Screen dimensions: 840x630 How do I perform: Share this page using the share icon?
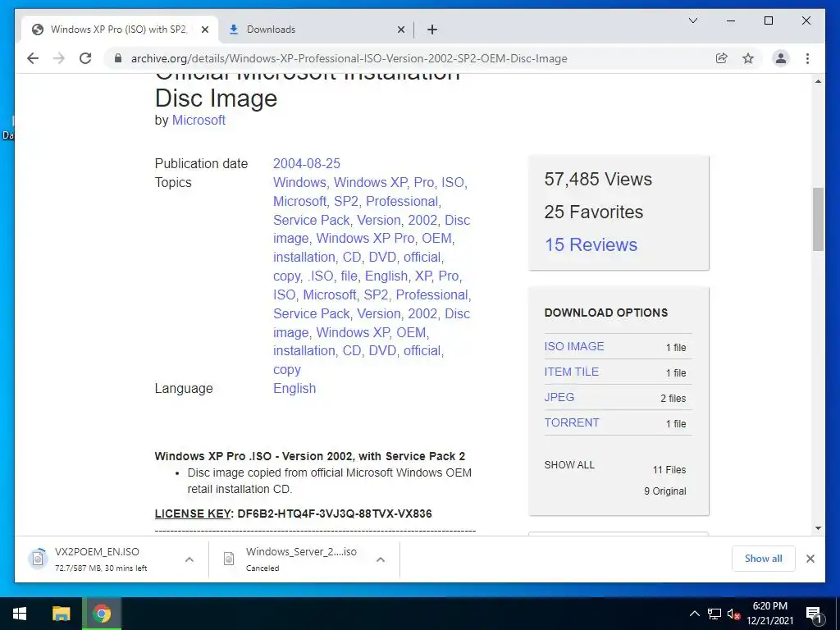(722, 58)
